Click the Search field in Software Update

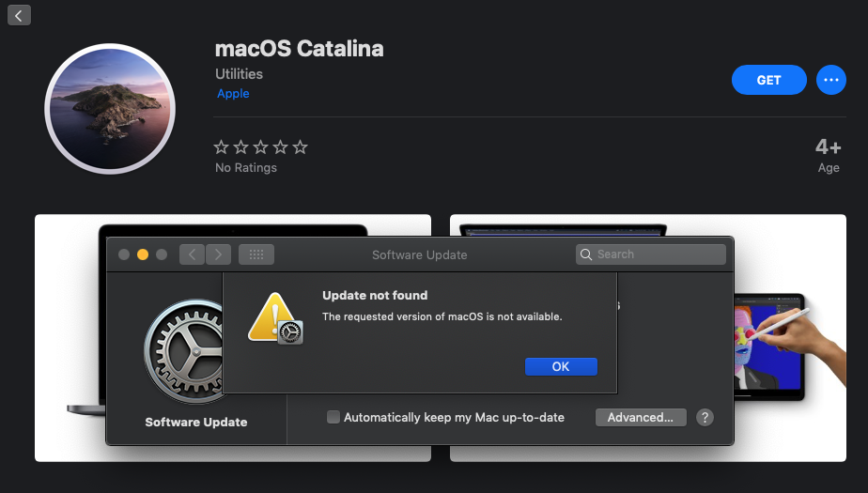coord(650,254)
